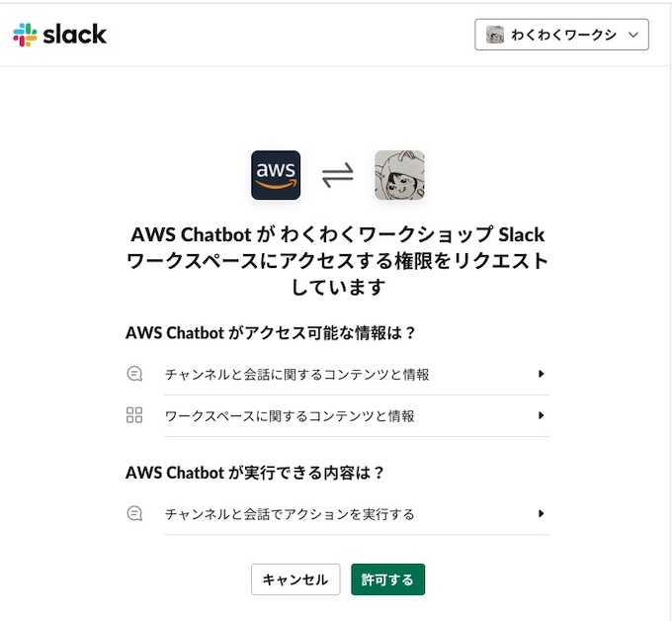Click the small avatar in workspace switcher
This screenshot has height=621, width=672.
(x=496, y=36)
